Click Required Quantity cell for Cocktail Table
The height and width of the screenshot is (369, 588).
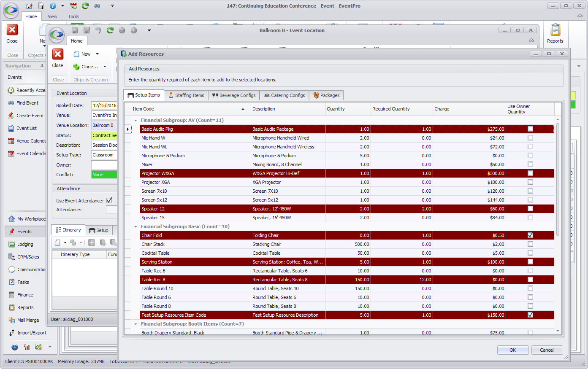(x=401, y=253)
